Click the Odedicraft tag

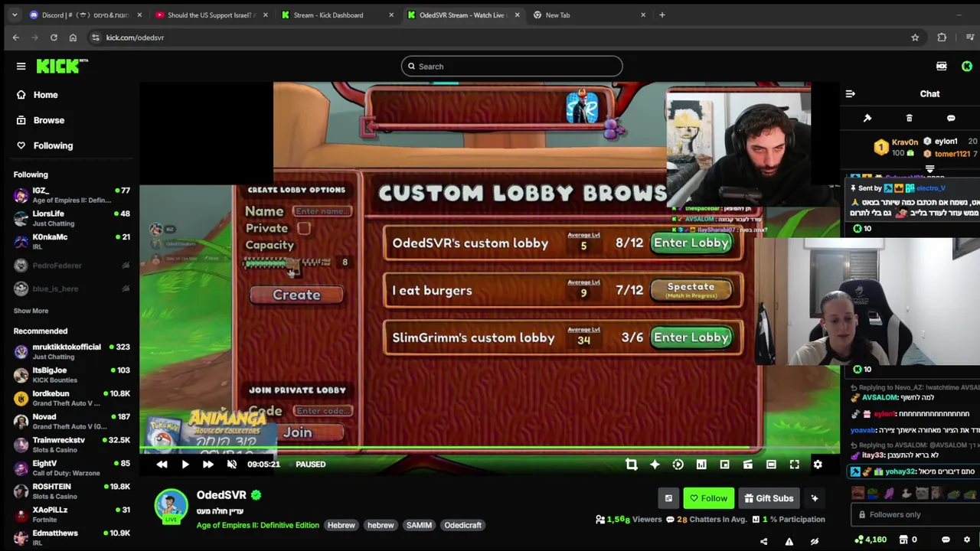[x=463, y=525]
